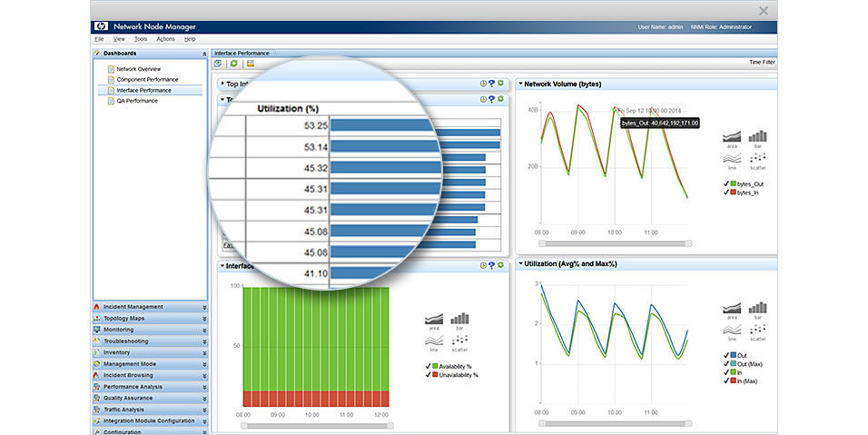Image resolution: width=868 pixels, height=435 pixels.
Task: Toggle the Out (Max) series checkbox
Action: pyautogui.click(x=726, y=363)
